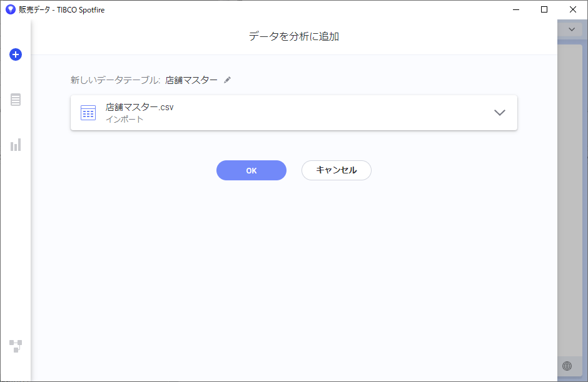The height and width of the screenshot is (382, 588).
Task: Open the data in analysis list icon
Action: (16, 100)
